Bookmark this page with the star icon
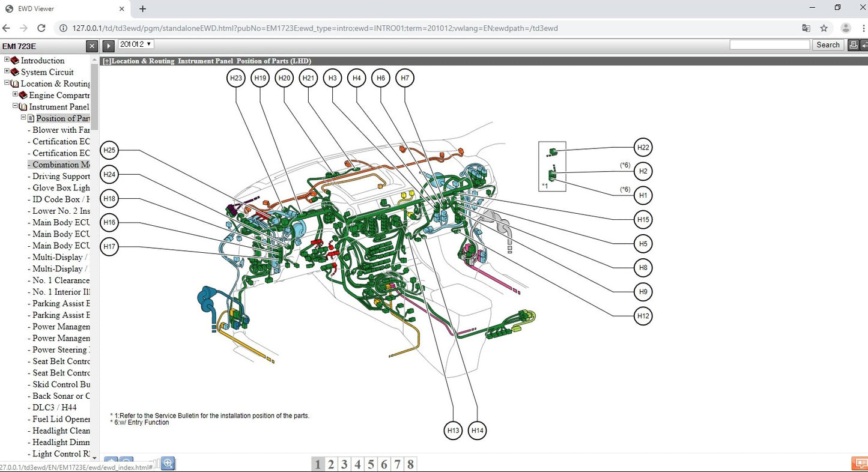Viewport: 868px width, 472px height. point(824,28)
